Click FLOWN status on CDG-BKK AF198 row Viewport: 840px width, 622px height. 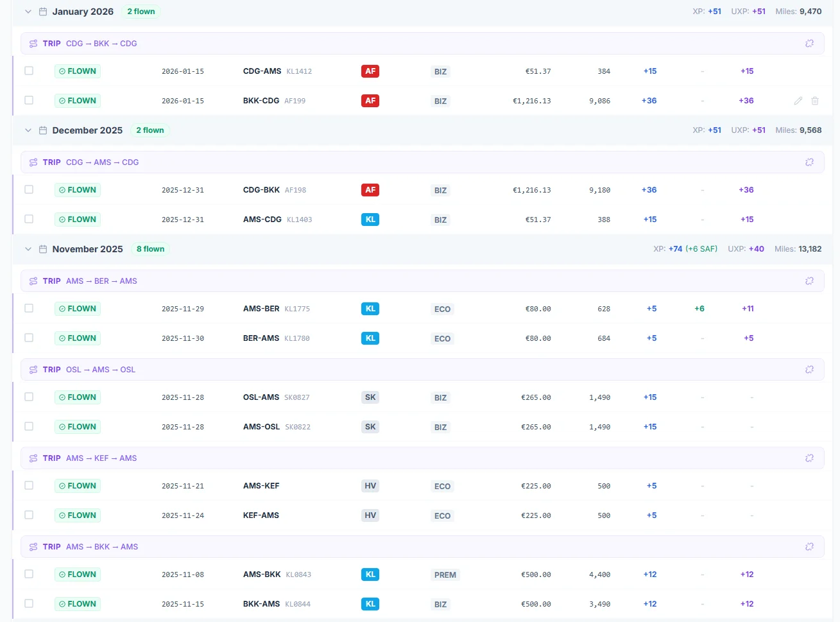(78, 190)
